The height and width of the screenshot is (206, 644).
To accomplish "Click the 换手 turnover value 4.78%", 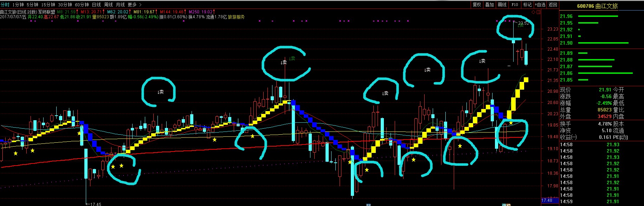I will tap(605, 124).
